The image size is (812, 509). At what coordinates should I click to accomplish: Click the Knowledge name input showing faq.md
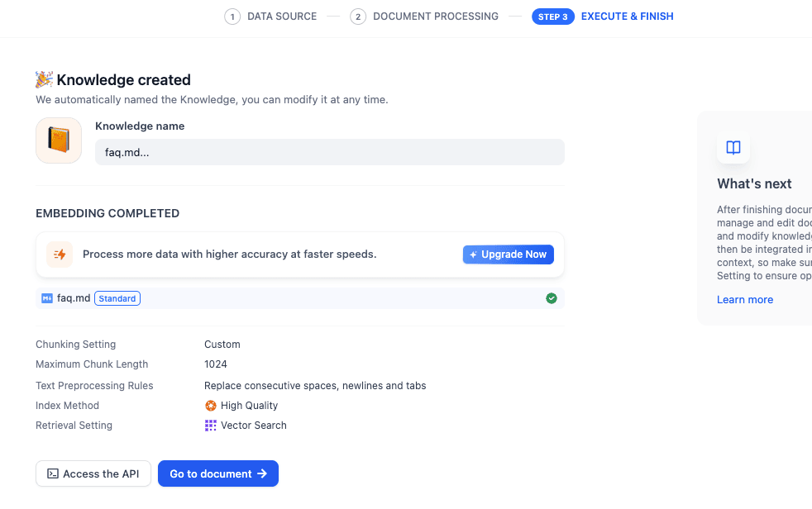coord(330,151)
